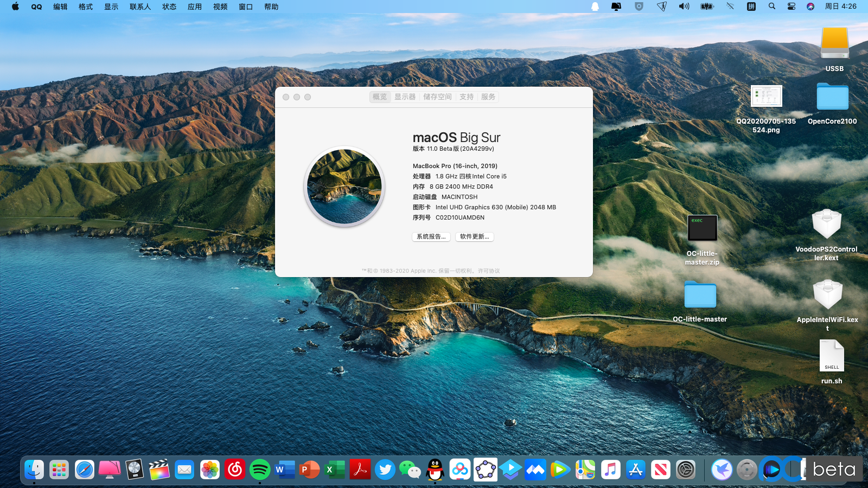This screenshot has width=868, height=488.
Task: Launch Twitter from the dock
Action: click(385, 470)
